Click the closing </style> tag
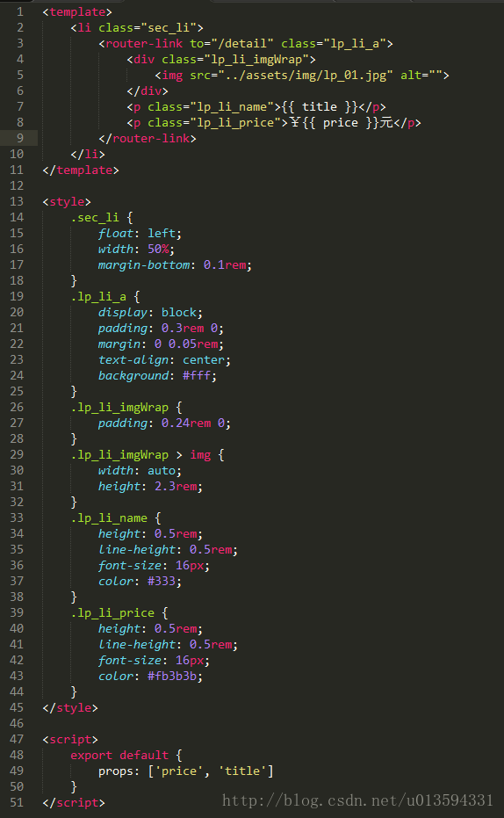Screen dimensions: 504x818 tap(70, 708)
